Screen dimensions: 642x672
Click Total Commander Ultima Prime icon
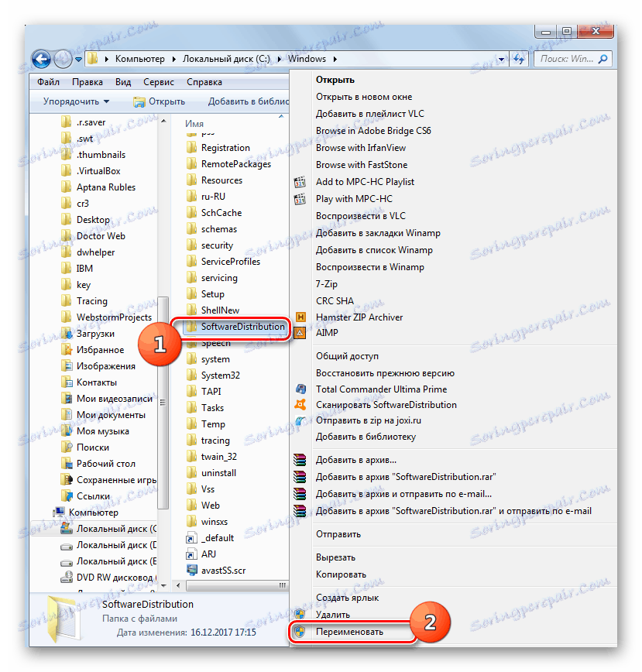[300, 389]
